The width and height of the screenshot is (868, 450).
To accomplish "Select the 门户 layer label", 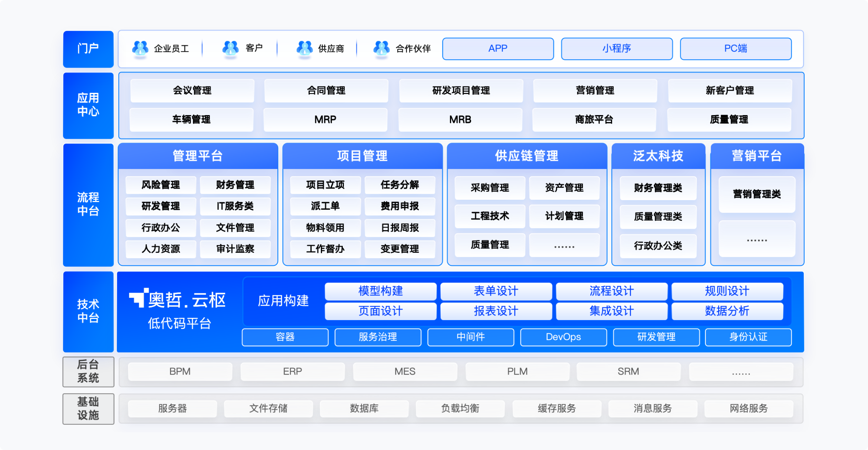I will coord(88,49).
